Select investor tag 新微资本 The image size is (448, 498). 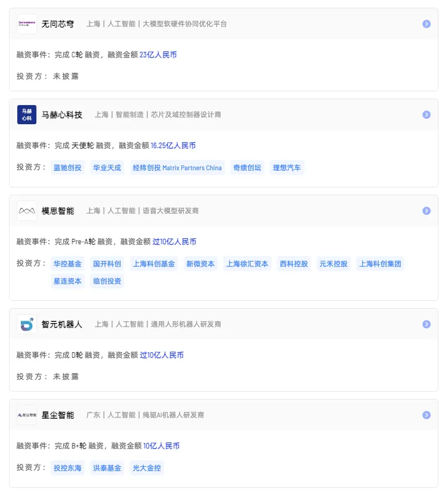point(200,263)
